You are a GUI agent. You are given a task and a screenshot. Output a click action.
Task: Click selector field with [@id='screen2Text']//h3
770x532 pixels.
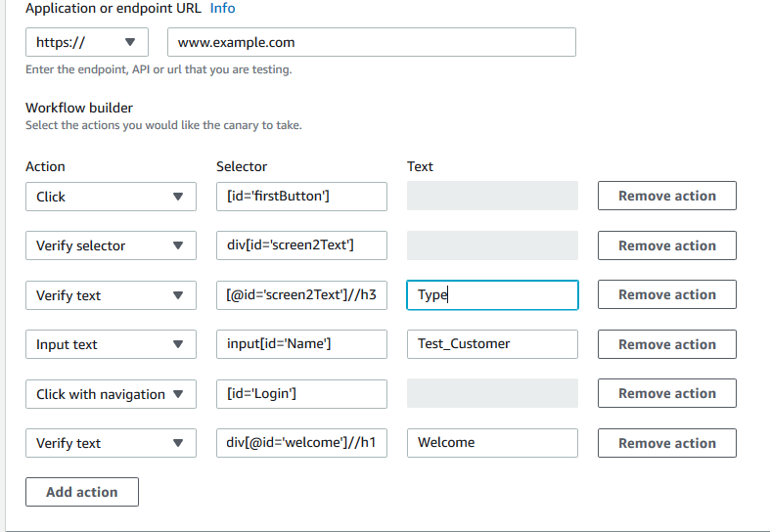tap(301, 295)
